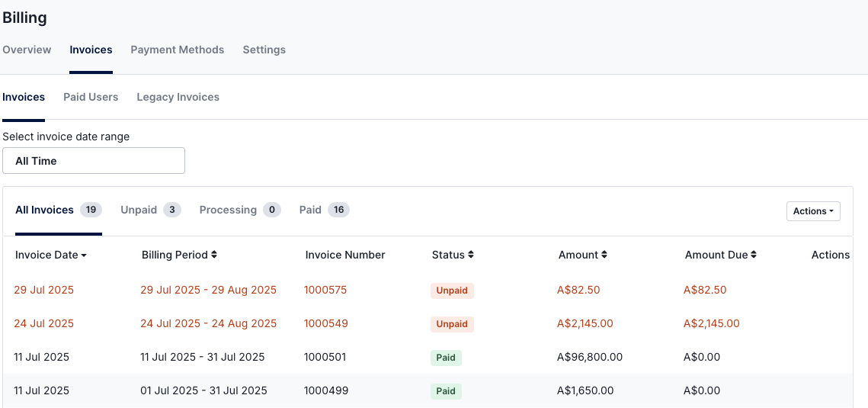
Task: Filter by Processing invoices
Action: (x=240, y=210)
